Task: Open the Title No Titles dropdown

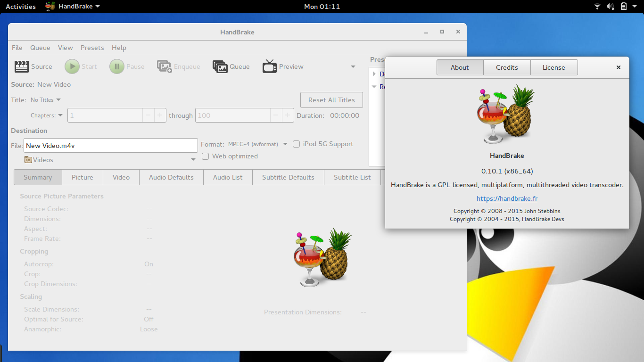Action: [x=46, y=100]
